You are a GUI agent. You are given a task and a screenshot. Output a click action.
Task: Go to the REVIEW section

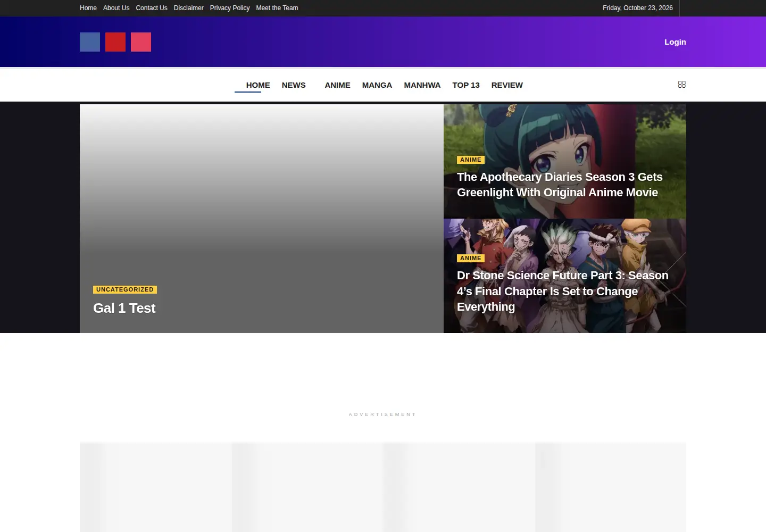pyautogui.click(x=507, y=85)
